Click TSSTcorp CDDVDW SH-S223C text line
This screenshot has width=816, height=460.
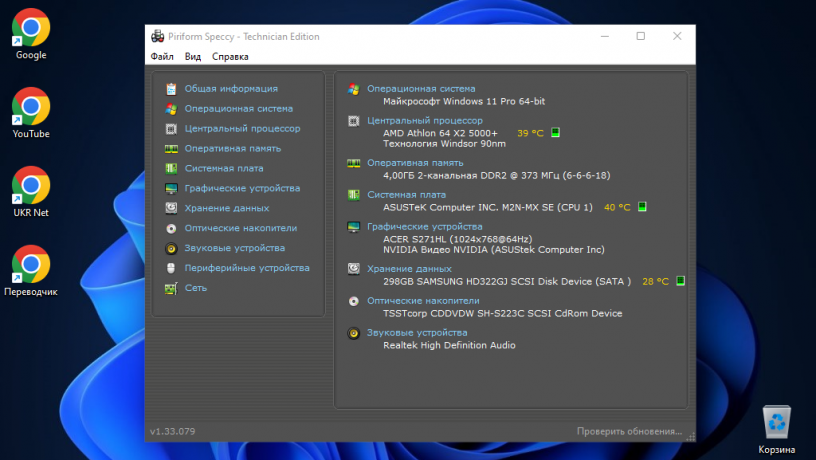(502, 313)
